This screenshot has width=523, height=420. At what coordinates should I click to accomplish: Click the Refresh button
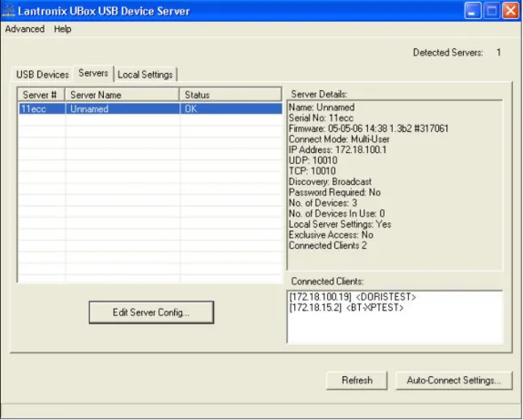(x=357, y=380)
